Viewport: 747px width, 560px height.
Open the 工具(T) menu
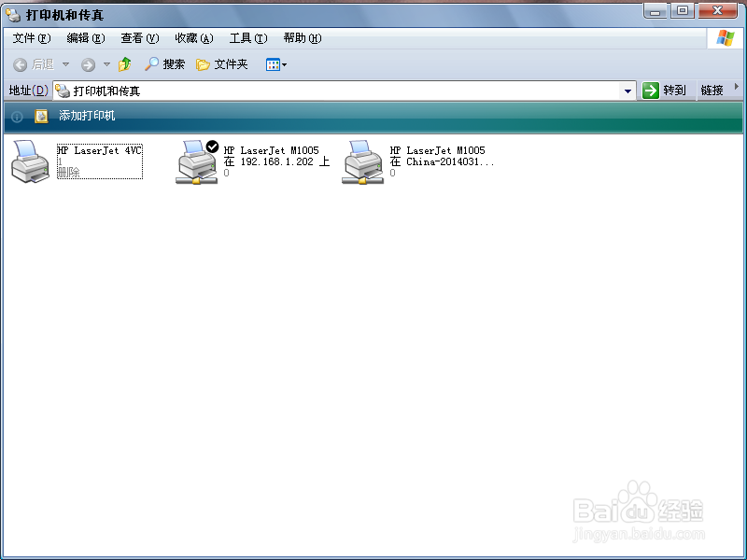tap(248, 38)
